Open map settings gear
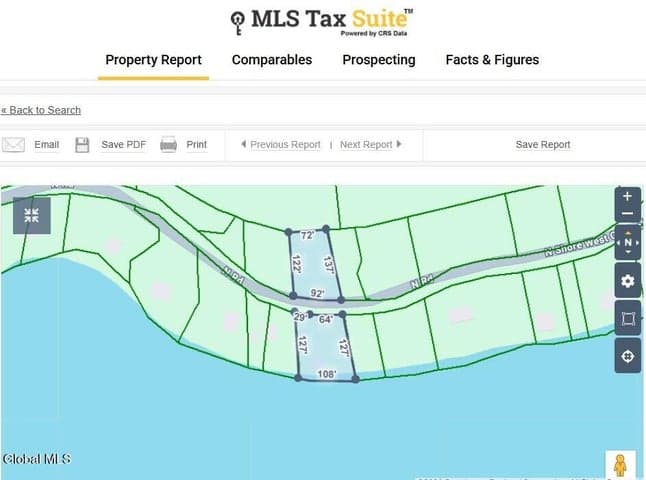 tap(627, 281)
